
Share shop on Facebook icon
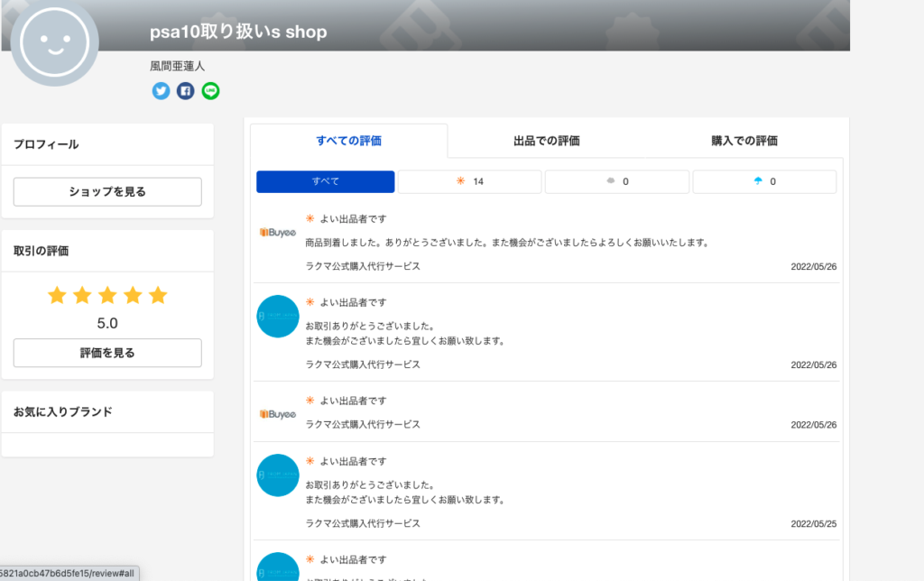186,91
